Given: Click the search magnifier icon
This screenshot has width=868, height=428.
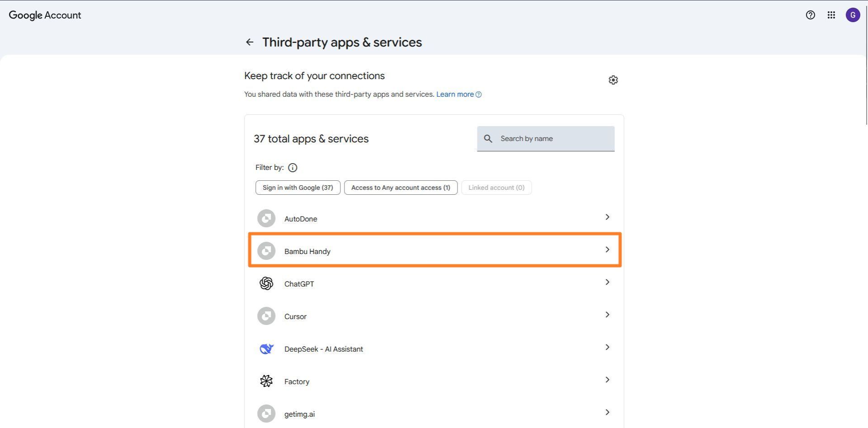Looking at the screenshot, I should (x=489, y=138).
